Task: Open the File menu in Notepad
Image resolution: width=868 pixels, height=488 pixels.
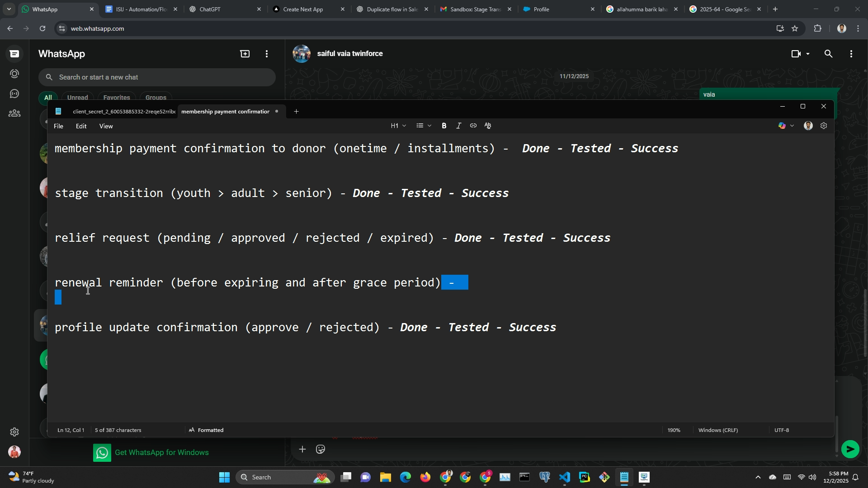Action: [x=58, y=126]
